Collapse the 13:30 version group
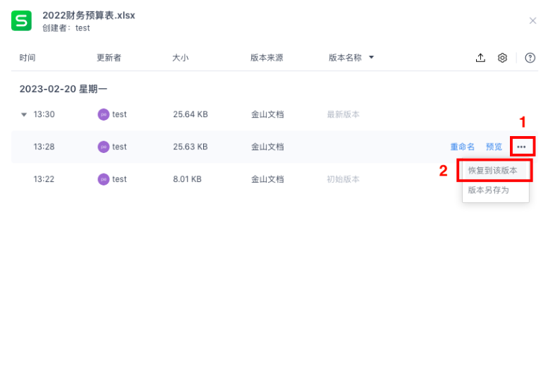548x392 pixels. [x=24, y=114]
